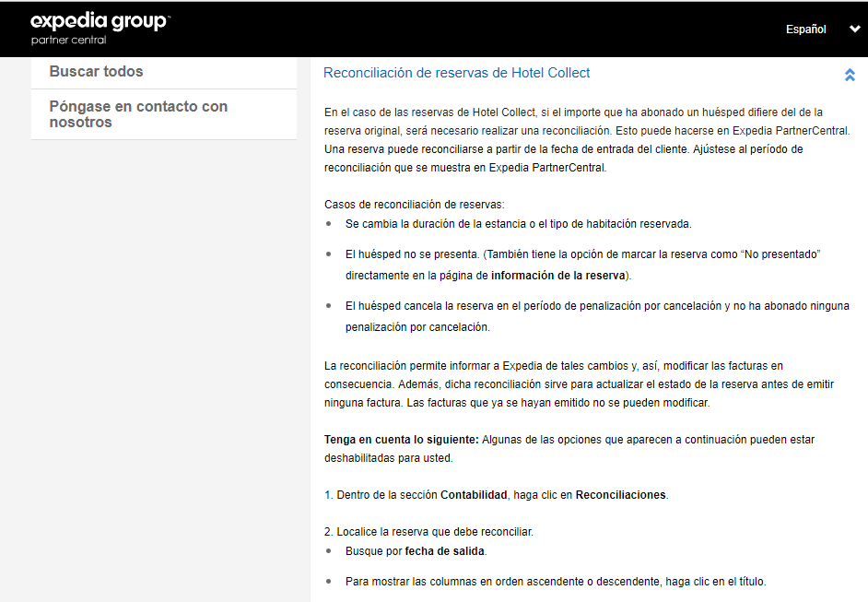Screen dimensions: 868x602
Task: Click the bullet 'El huésped no se presenta'
Action: tap(584, 254)
